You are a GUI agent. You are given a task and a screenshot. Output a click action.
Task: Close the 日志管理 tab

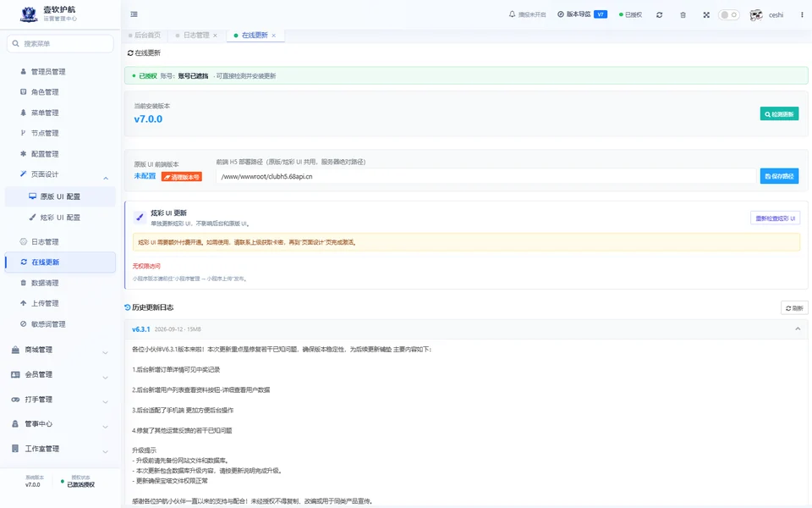215,36
